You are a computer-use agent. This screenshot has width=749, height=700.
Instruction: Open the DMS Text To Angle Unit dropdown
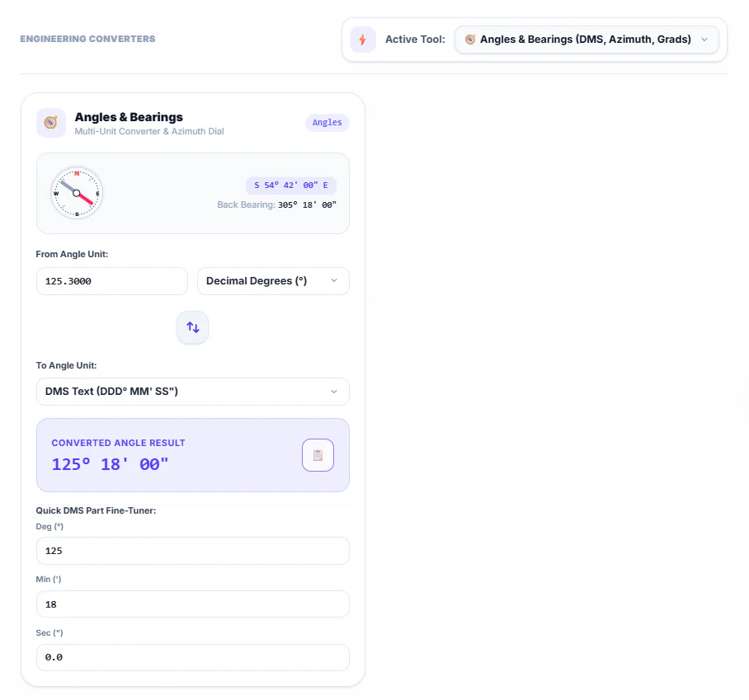(x=193, y=392)
